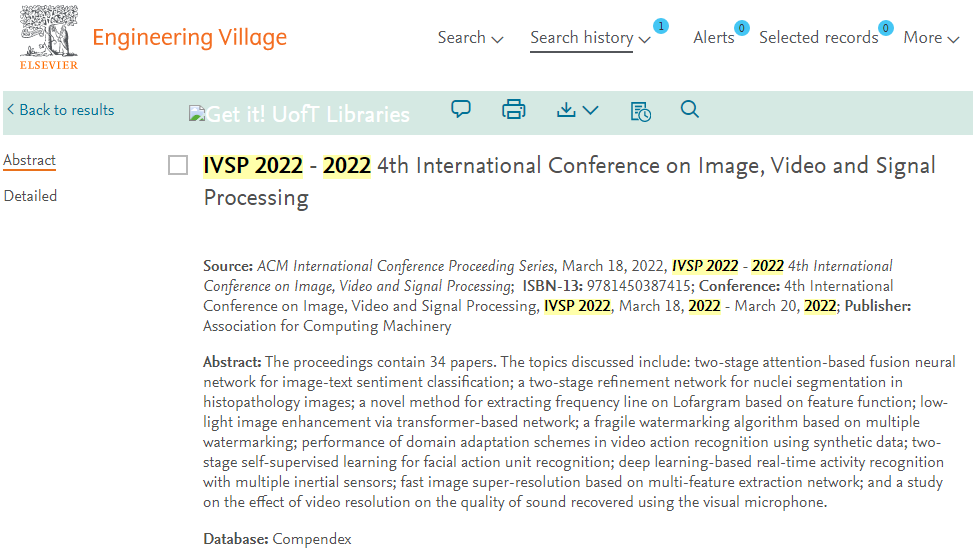This screenshot has width=973, height=557.
Task: Click the Get it! UofT Libraries link
Action: 299,114
